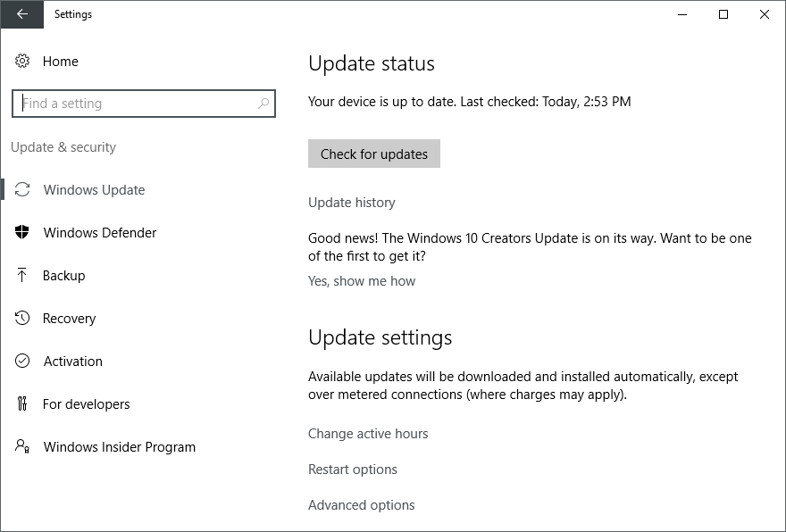The height and width of the screenshot is (532, 786).
Task: Open the Windows Insider Program page
Action: pyautogui.click(x=120, y=447)
